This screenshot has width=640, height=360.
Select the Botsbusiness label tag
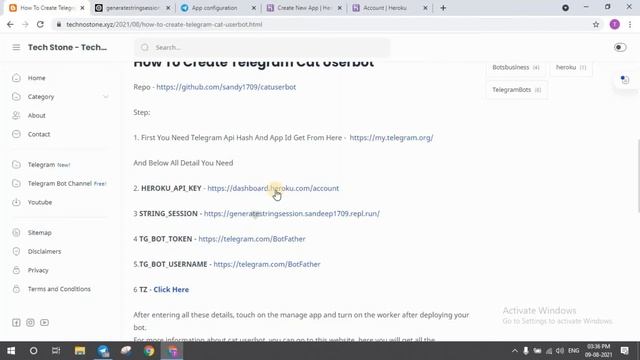pos(516,67)
